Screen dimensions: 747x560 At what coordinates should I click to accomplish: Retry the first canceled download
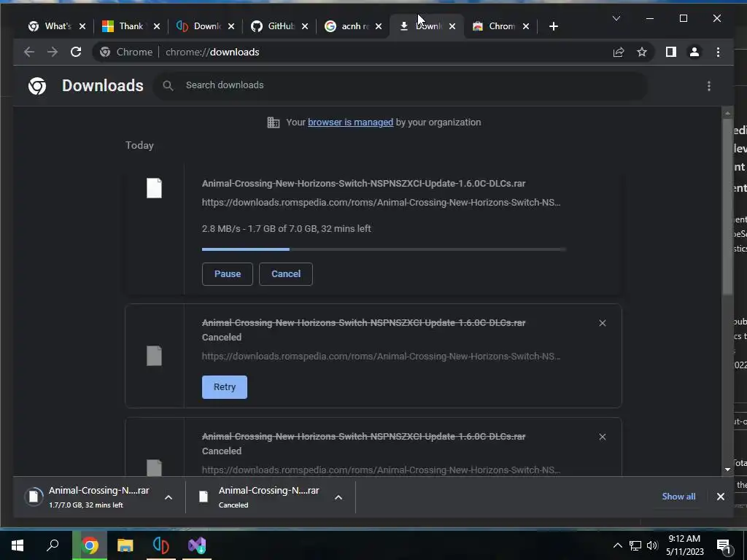225,386
